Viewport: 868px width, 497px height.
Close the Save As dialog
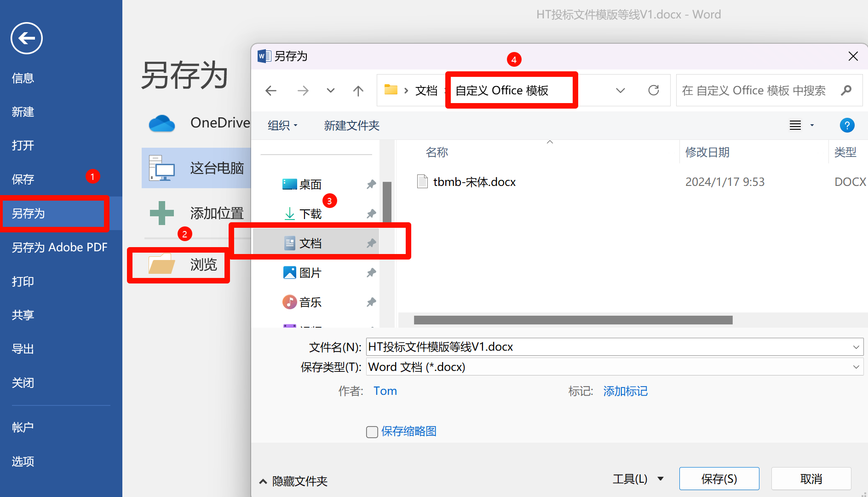click(853, 56)
